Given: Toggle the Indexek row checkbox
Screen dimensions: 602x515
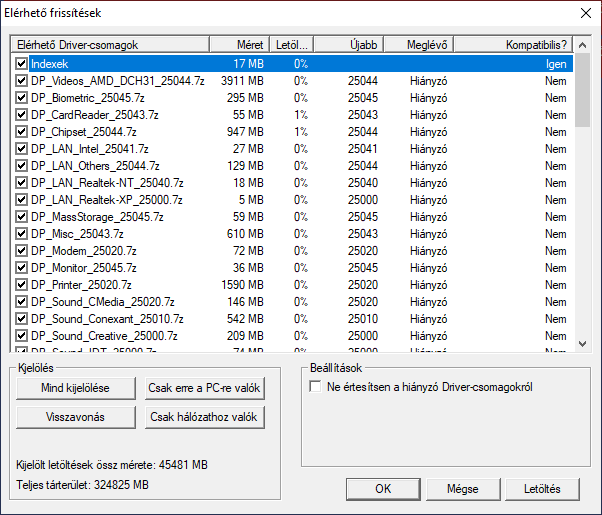Looking at the screenshot, I should pyautogui.click(x=22, y=64).
